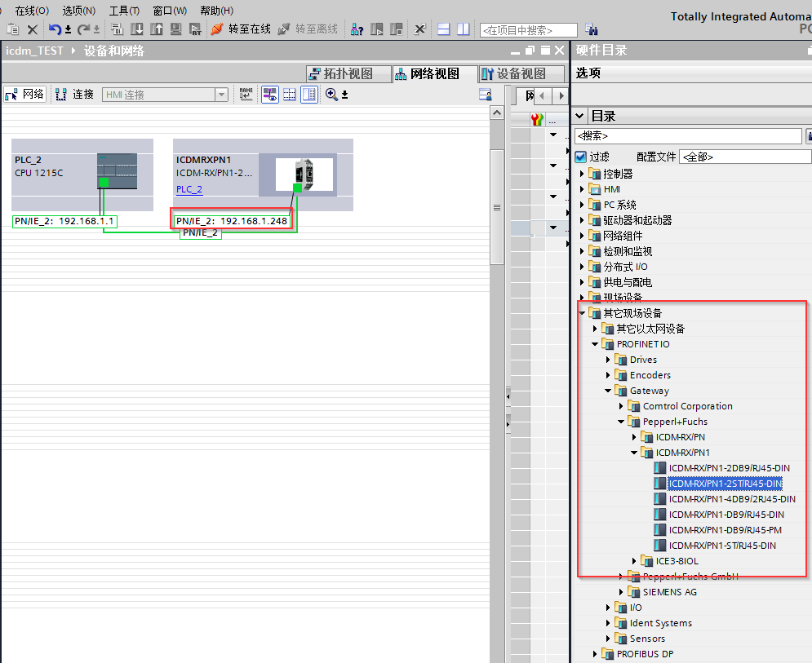Collapse the Pepperl+Fuchs tree node
Viewport: 812px width, 663px height.
click(x=622, y=422)
